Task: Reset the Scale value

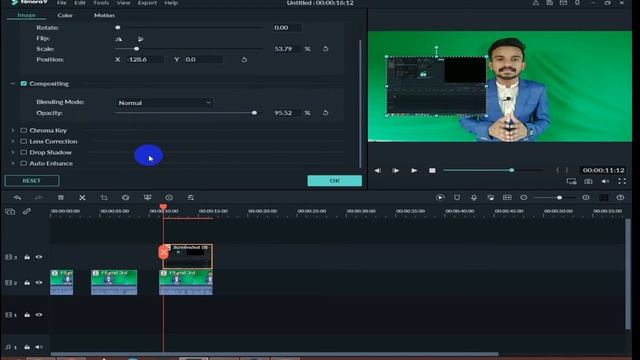Action: pos(325,49)
